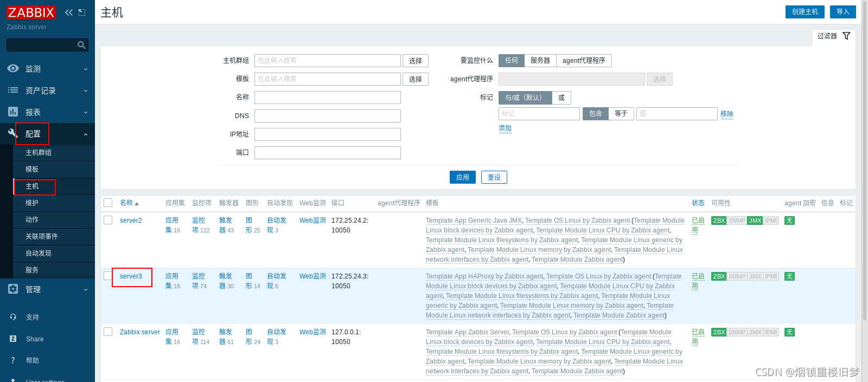Open the 关联项事件 submenu item
Screen dimensions: 868x382
(54, 237)
